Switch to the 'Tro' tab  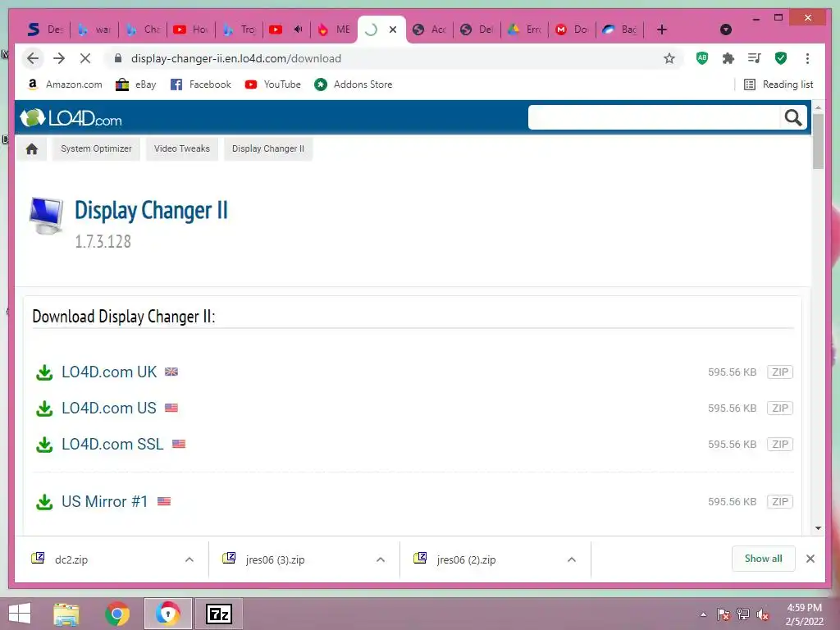240,30
